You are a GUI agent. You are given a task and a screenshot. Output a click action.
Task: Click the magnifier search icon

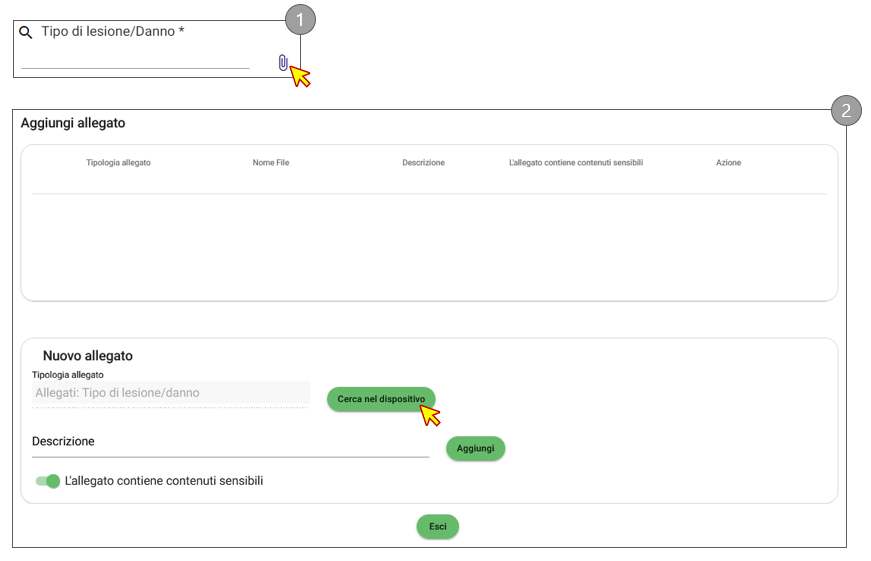point(27,33)
